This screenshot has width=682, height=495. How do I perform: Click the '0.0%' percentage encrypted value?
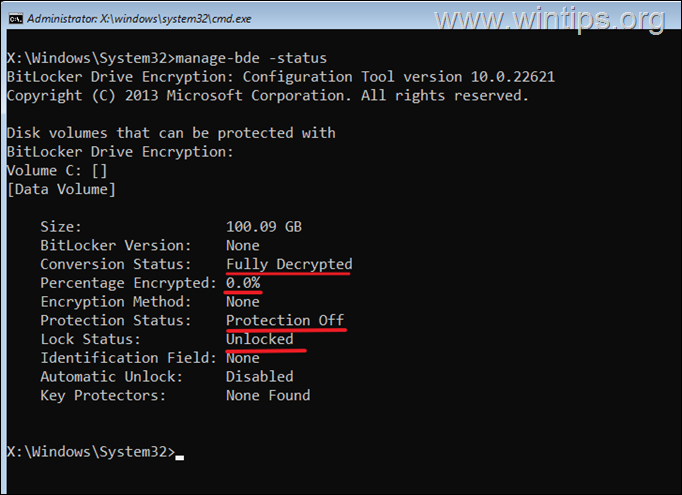(243, 283)
